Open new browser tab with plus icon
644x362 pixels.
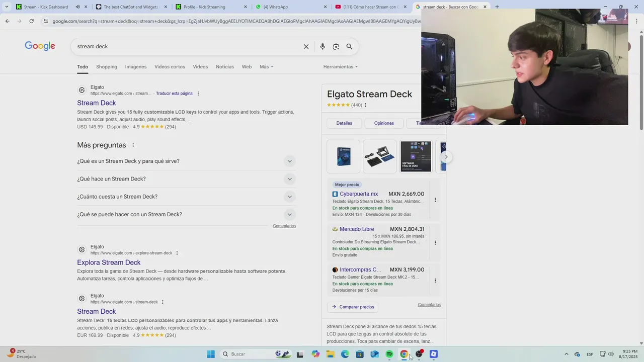click(497, 7)
